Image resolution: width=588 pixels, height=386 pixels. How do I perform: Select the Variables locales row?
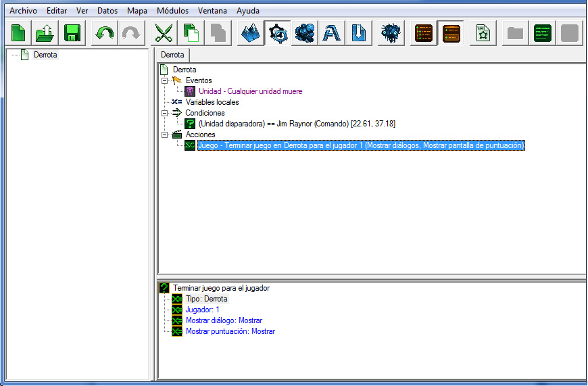point(212,102)
